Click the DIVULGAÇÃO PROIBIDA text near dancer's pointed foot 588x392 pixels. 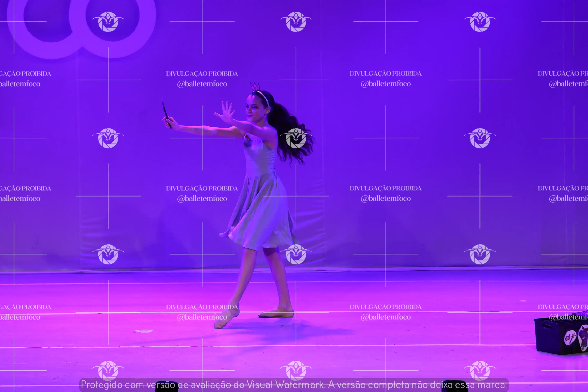(202, 307)
